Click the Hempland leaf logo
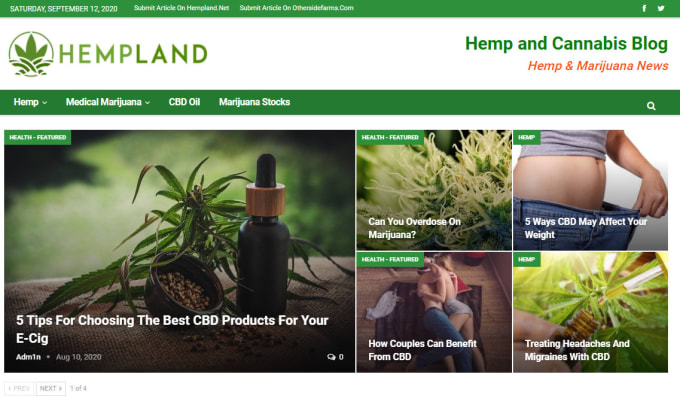Image resolution: width=680 pixels, height=408 pixels. pos(31,54)
